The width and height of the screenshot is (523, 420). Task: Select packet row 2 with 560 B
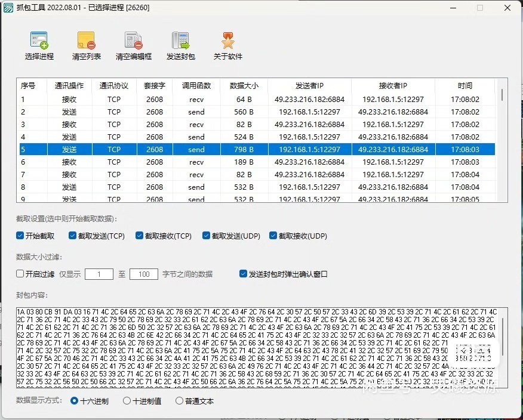(257, 112)
